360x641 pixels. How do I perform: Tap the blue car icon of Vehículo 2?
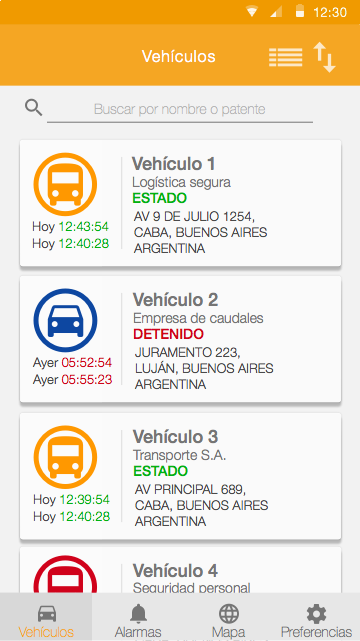(65, 320)
